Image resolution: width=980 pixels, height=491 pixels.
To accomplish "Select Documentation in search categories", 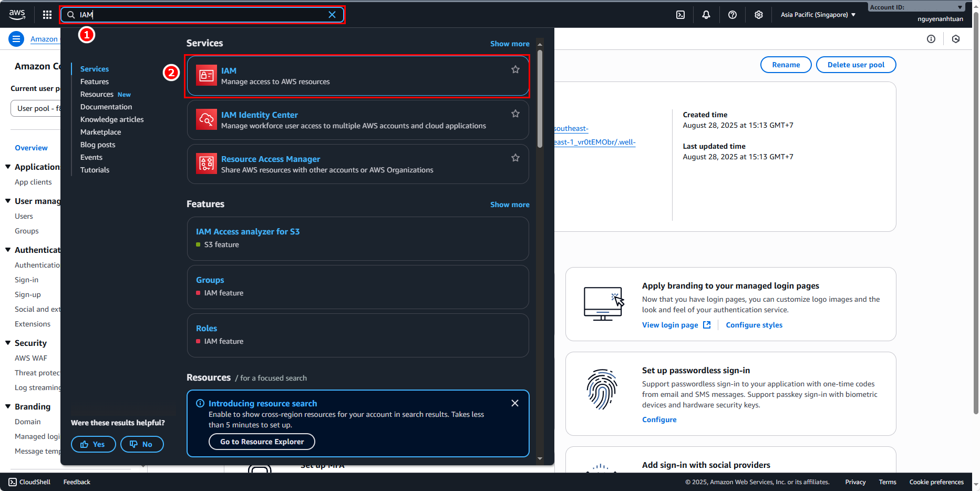I will pyautogui.click(x=106, y=107).
